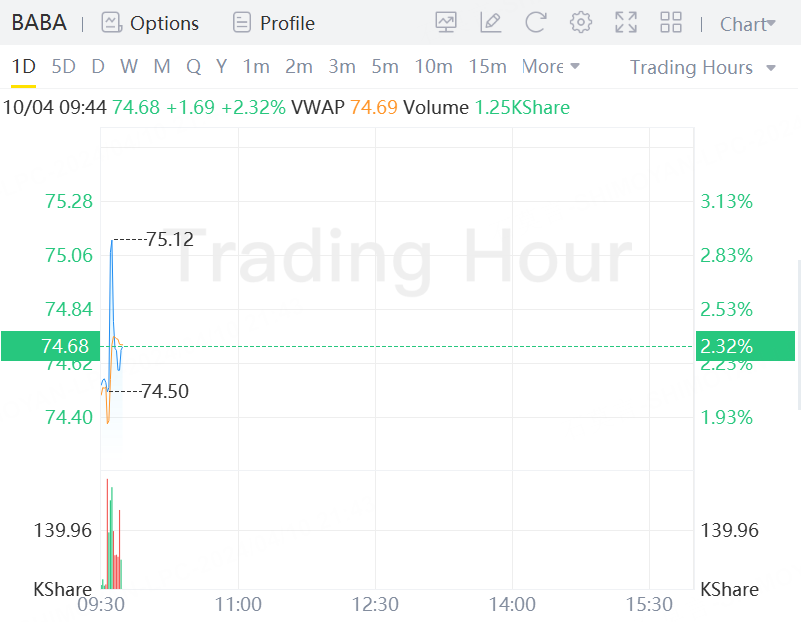Image resolution: width=801 pixels, height=622 pixels.
Task: Click the 11:00 time axis label
Action: point(238,604)
